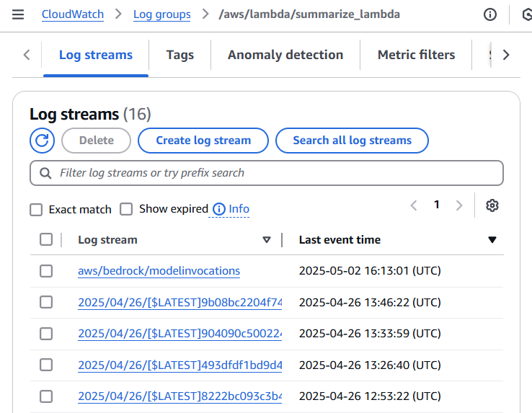Click Search all log streams button

tap(352, 141)
